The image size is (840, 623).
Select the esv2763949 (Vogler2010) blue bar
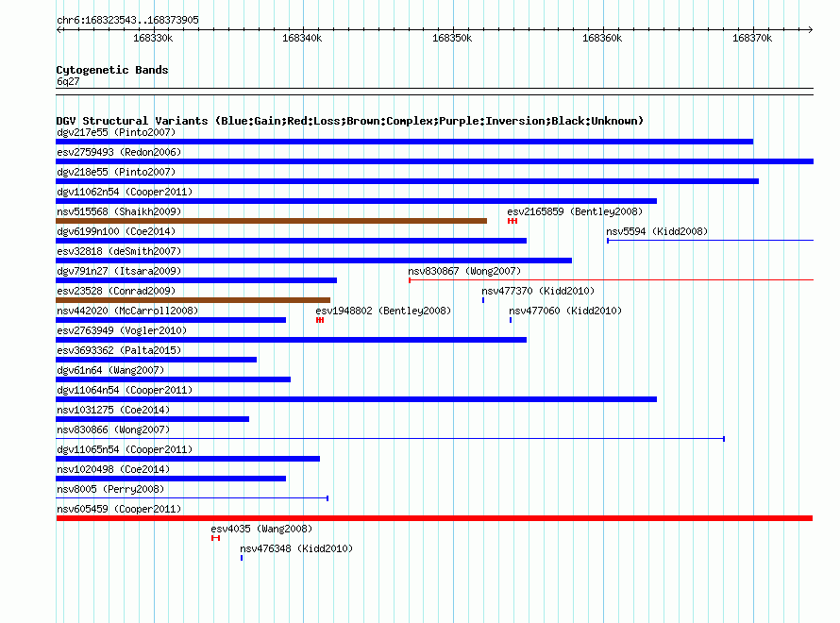click(x=292, y=340)
